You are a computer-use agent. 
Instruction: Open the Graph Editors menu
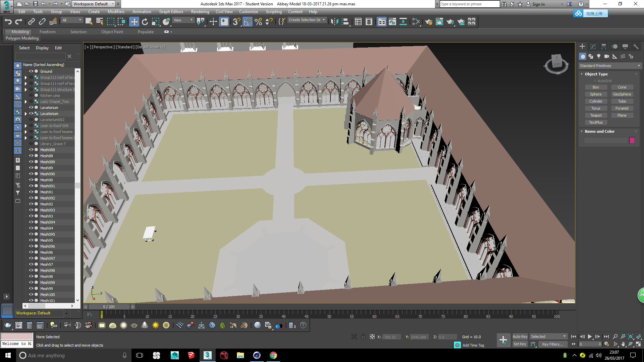171,12
